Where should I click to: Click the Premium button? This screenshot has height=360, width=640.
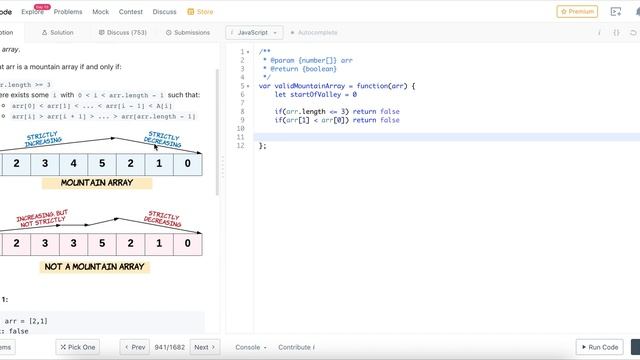click(577, 11)
